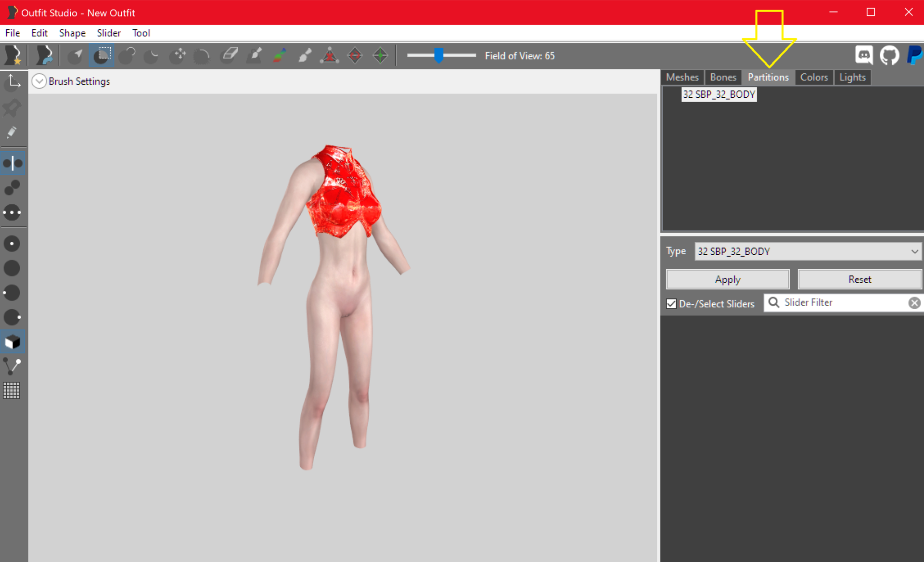The width and height of the screenshot is (924, 562).
Task: Select the eraser Undiff brush tool
Action: pos(229,55)
